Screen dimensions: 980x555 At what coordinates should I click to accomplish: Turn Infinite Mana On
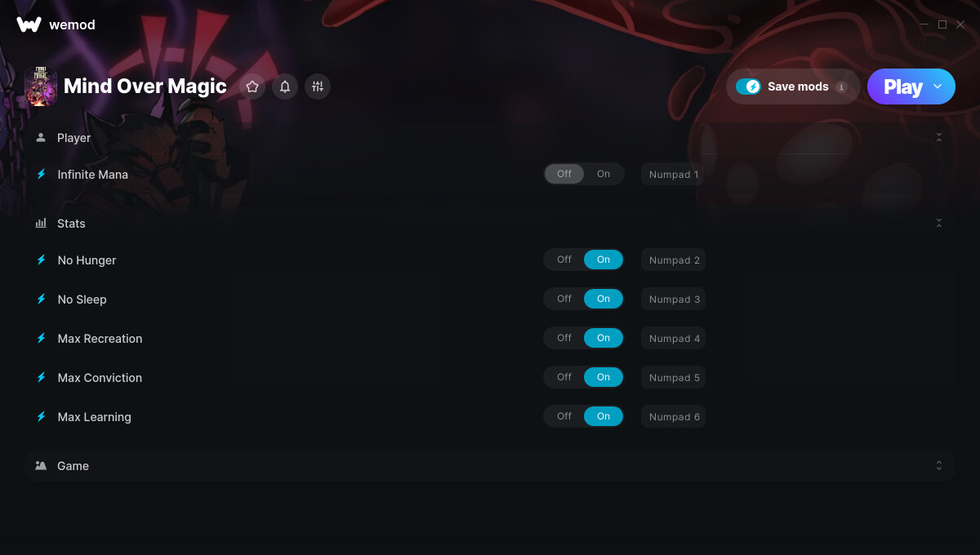tap(604, 174)
